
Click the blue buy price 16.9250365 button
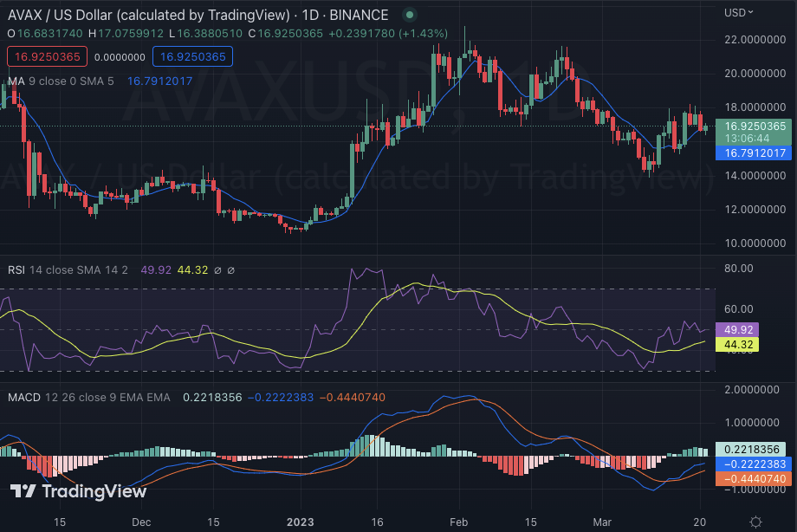pos(192,56)
